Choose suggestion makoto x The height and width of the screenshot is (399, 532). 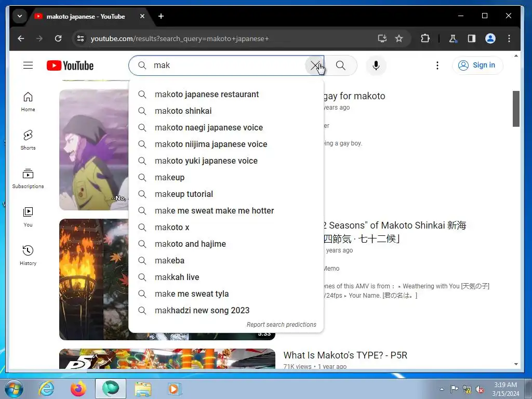click(226, 228)
